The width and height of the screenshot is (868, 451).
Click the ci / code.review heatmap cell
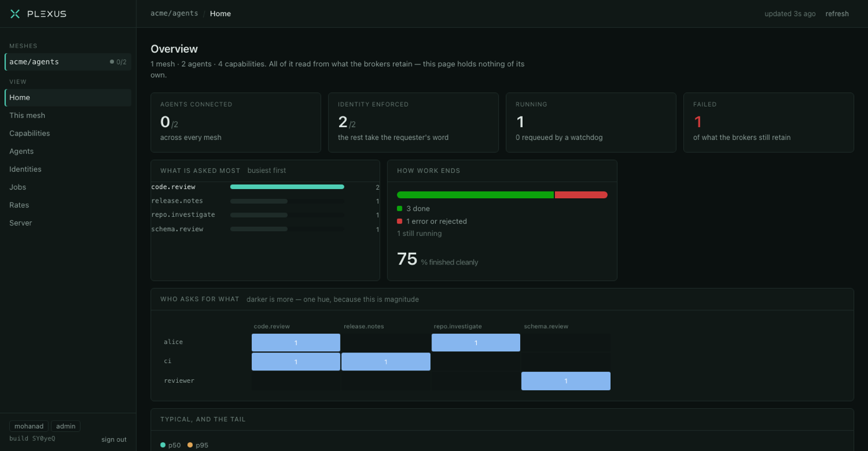(296, 362)
